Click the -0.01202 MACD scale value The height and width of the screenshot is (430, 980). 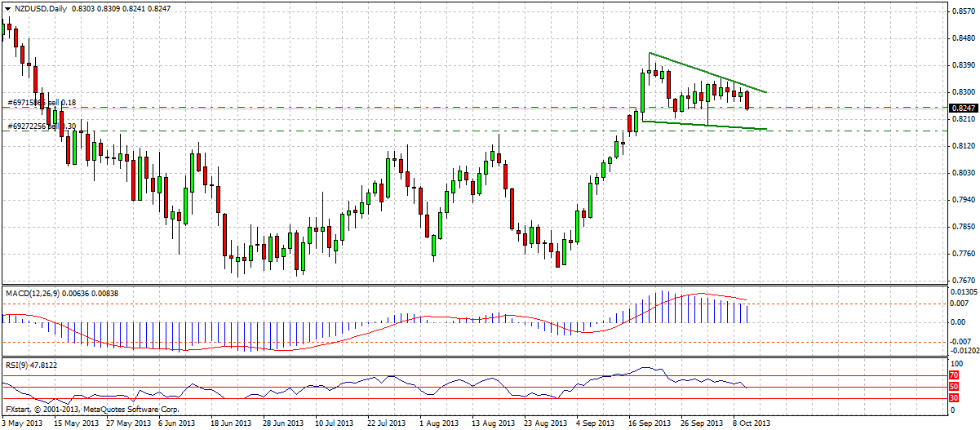tap(964, 351)
